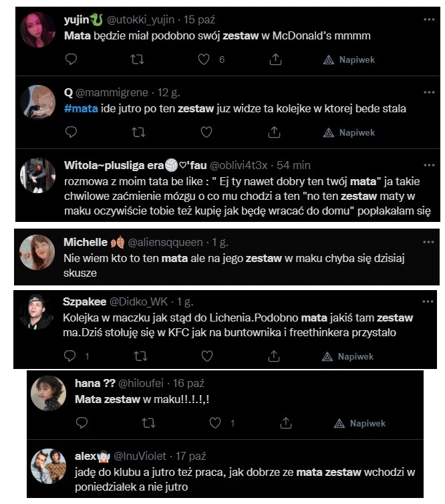Like the Szpakee tweet about KFC

pos(207,356)
